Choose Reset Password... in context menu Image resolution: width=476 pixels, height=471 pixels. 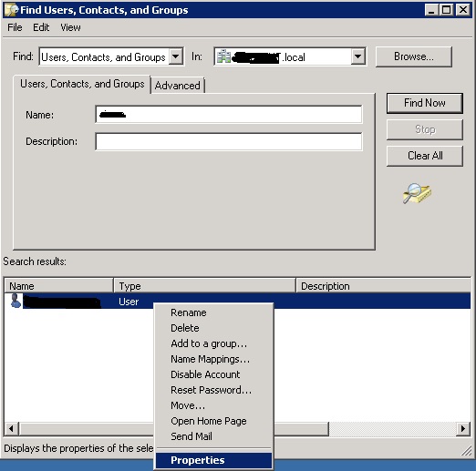tap(213, 390)
